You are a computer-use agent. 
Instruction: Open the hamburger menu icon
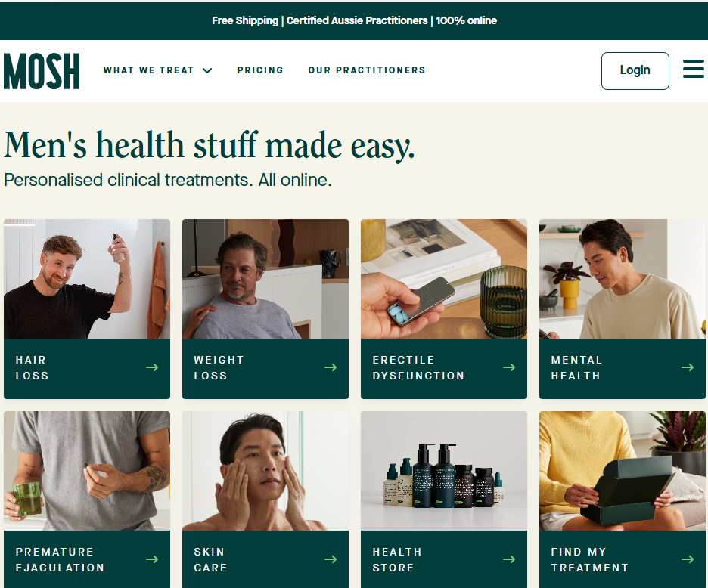(x=693, y=69)
